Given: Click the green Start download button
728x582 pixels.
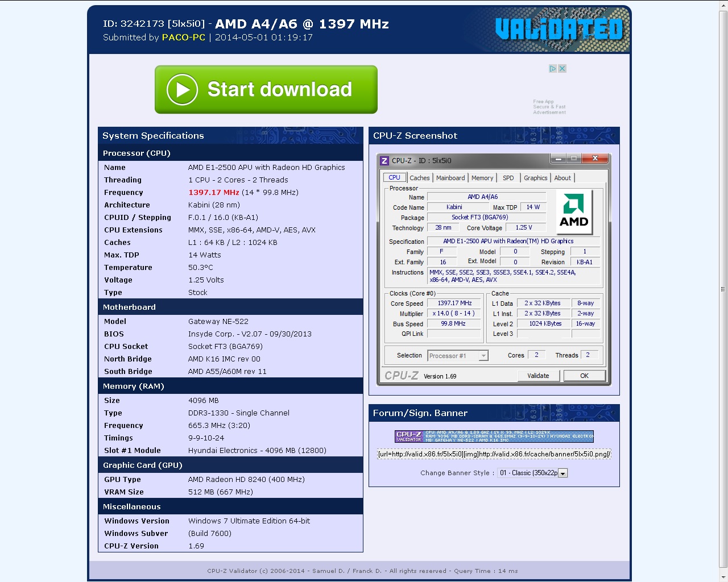Looking at the screenshot, I should [x=266, y=89].
